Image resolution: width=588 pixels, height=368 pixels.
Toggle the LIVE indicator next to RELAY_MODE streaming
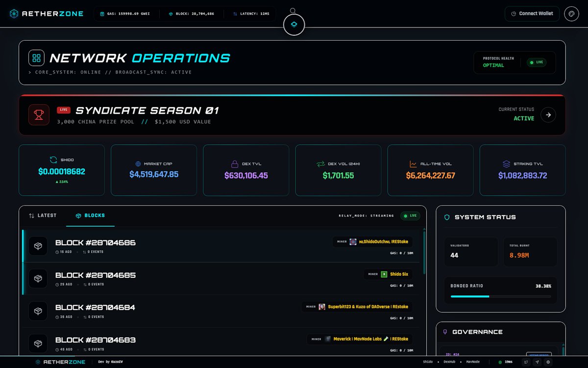410,215
